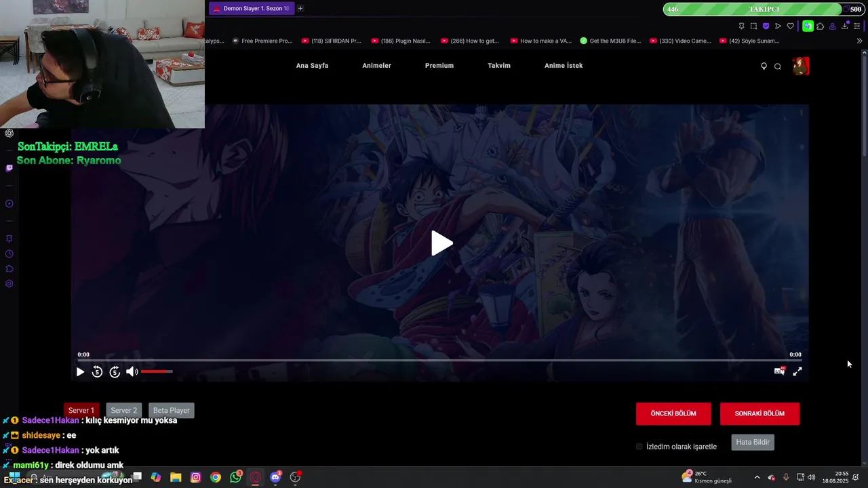Image resolution: width=868 pixels, height=488 pixels.
Task: Open the Animeler menu item
Action: click(376, 66)
